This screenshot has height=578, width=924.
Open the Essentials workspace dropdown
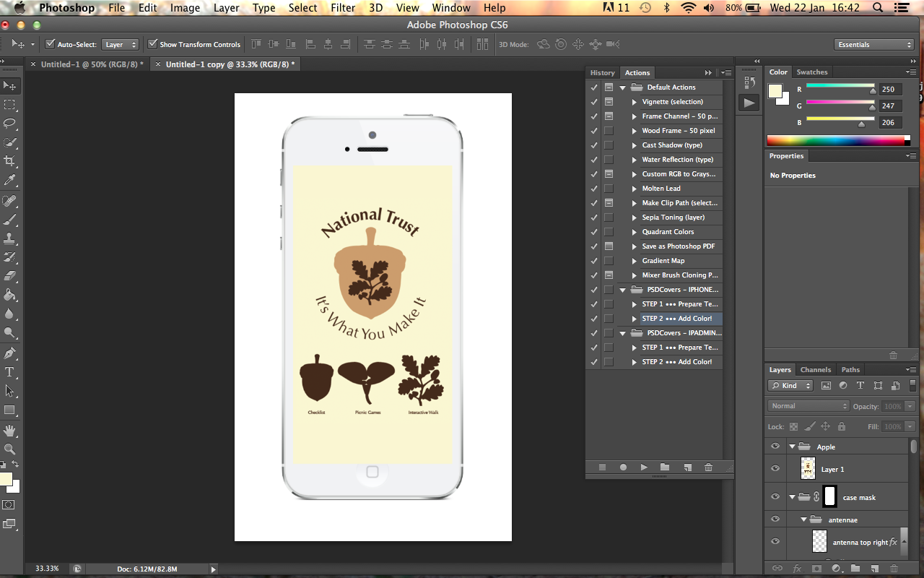(874, 44)
